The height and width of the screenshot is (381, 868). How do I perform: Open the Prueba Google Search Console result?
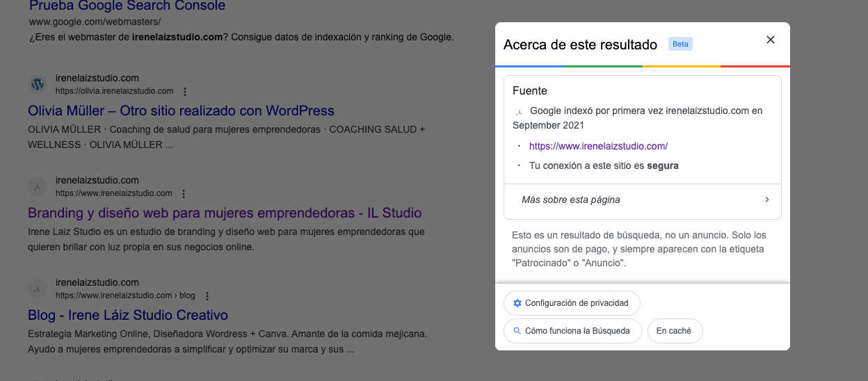point(127,6)
